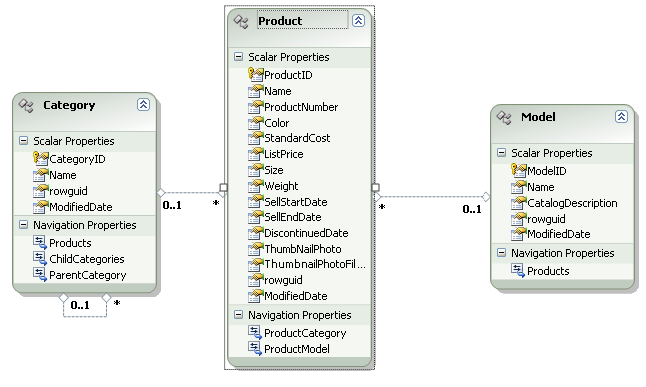Image resolution: width=646 pixels, height=387 pixels.
Task: Click the ChildCategories navigation property icon
Action: pyautogui.click(x=40, y=258)
